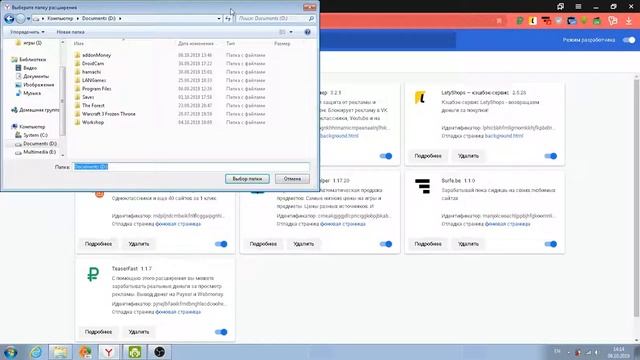Screen dimensions: 640x360
Task: Open browser downloads arrow icon
Action: pos(629,21)
